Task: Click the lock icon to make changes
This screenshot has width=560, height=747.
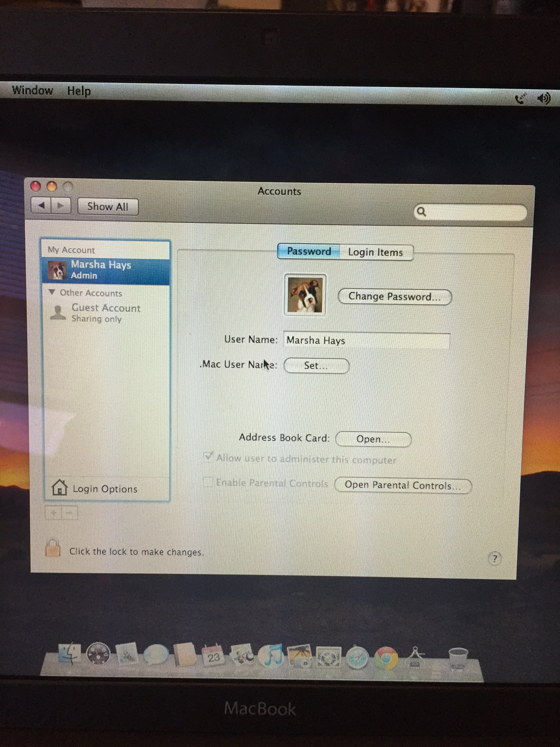Action: pos(53,549)
